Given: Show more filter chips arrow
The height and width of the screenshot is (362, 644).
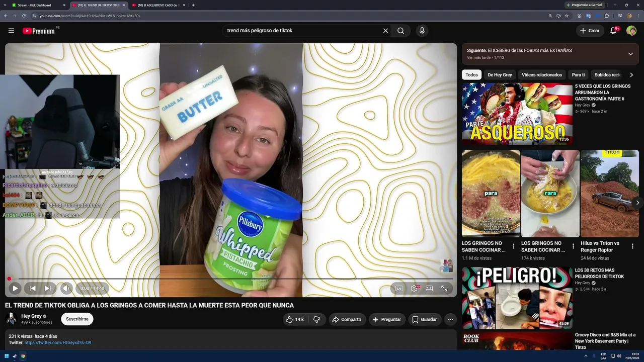Looking at the screenshot, I should coord(631,75).
